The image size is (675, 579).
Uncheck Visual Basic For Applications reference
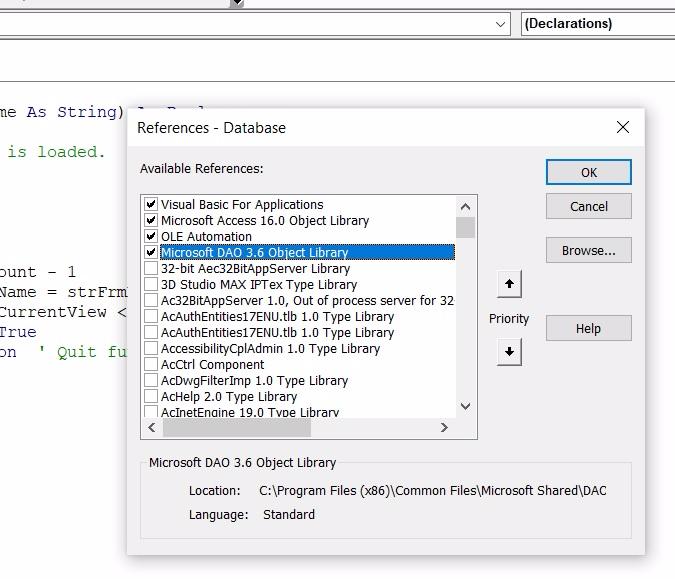click(151, 204)
